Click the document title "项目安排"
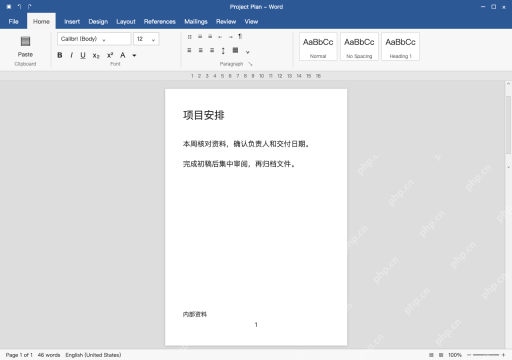Screen dimensions: 512x360 tap(204, 115)
